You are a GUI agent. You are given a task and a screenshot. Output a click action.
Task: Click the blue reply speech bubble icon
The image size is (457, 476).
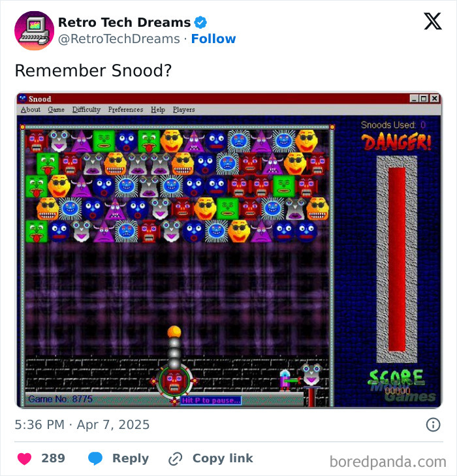[95, 458]
